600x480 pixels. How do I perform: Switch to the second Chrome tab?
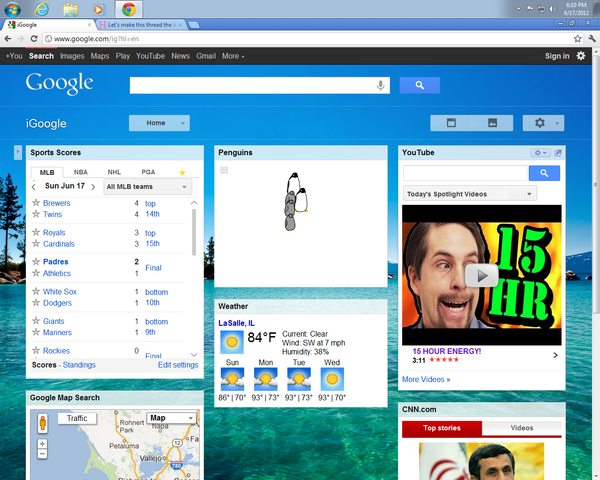click(x=140, y=25)
